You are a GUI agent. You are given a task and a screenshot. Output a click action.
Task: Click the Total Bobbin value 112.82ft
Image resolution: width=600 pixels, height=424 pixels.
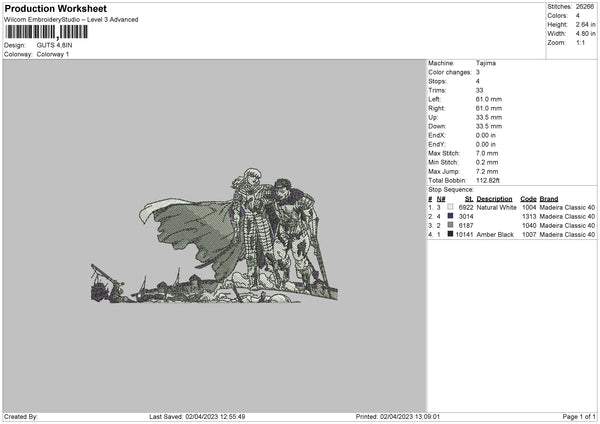pyautogui.click(x=488, y=180)
